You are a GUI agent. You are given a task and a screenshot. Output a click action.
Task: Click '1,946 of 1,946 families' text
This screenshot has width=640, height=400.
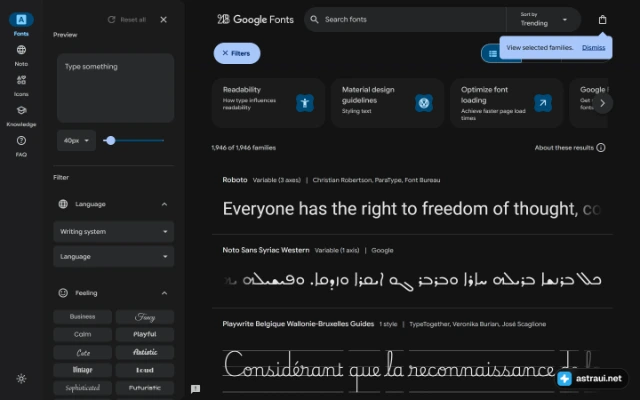click(244, 148)
